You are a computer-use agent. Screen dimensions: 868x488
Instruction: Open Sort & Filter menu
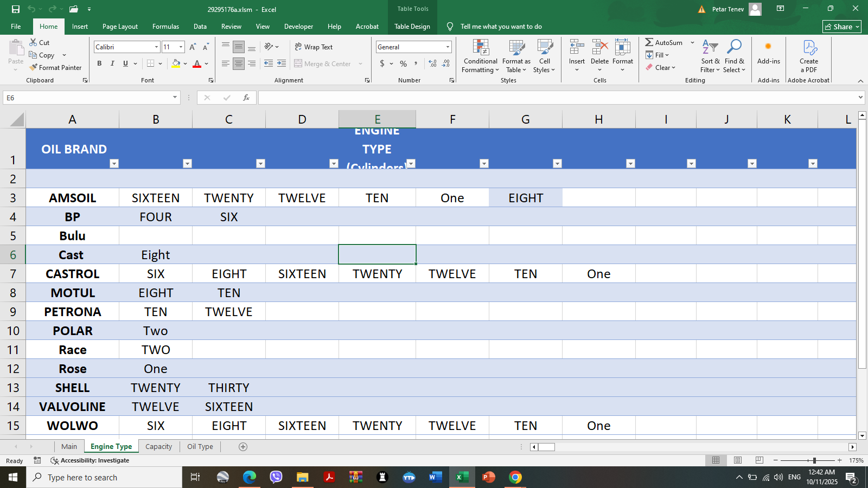coord(710,56)
